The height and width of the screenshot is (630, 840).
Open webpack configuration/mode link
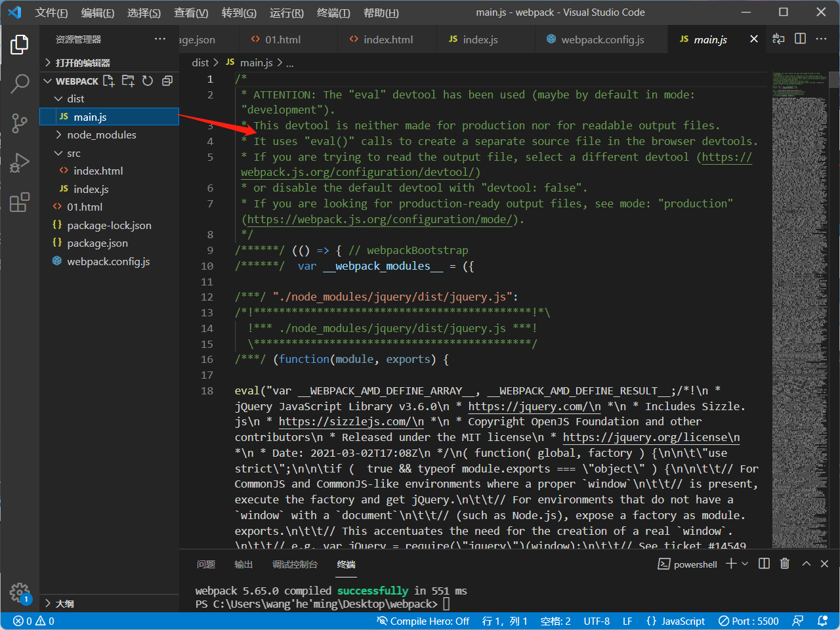pyautogui.click(x=380, y=219)
